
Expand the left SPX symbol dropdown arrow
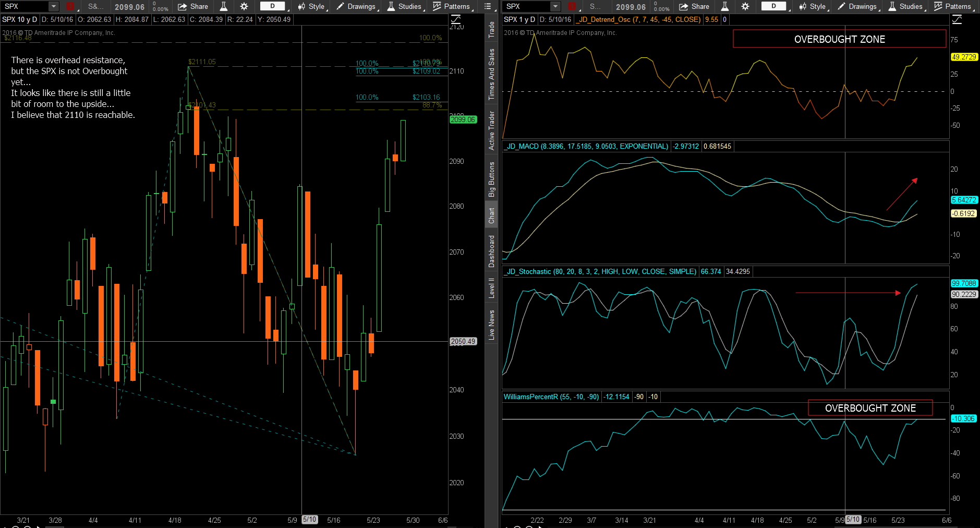(54, 6)
